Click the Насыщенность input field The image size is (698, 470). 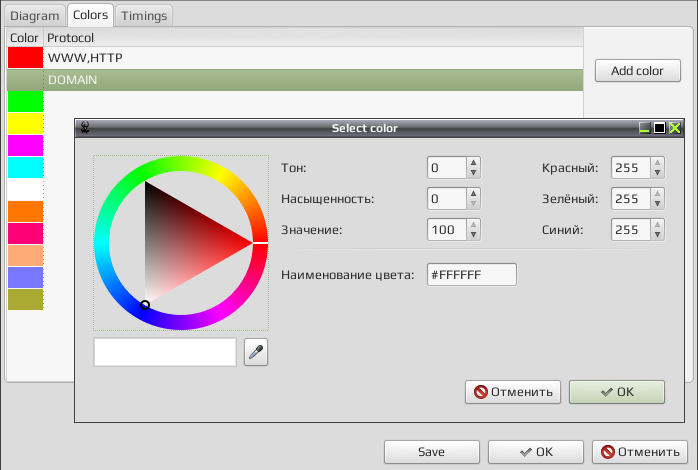tap(447, 199)
